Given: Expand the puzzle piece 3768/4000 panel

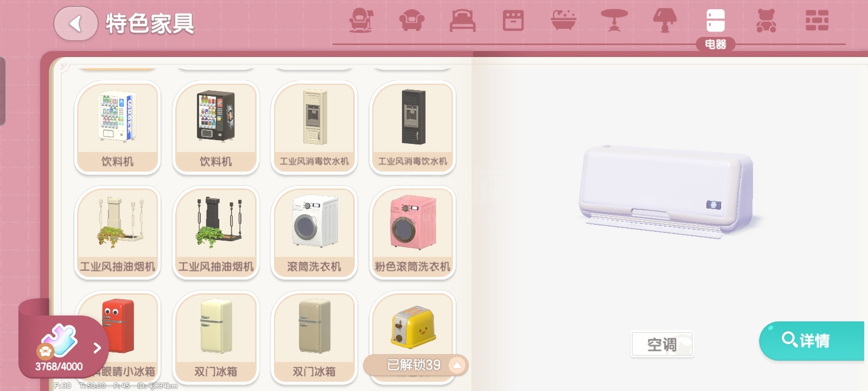Looking at the screenshot, I should tap(61, 346).
